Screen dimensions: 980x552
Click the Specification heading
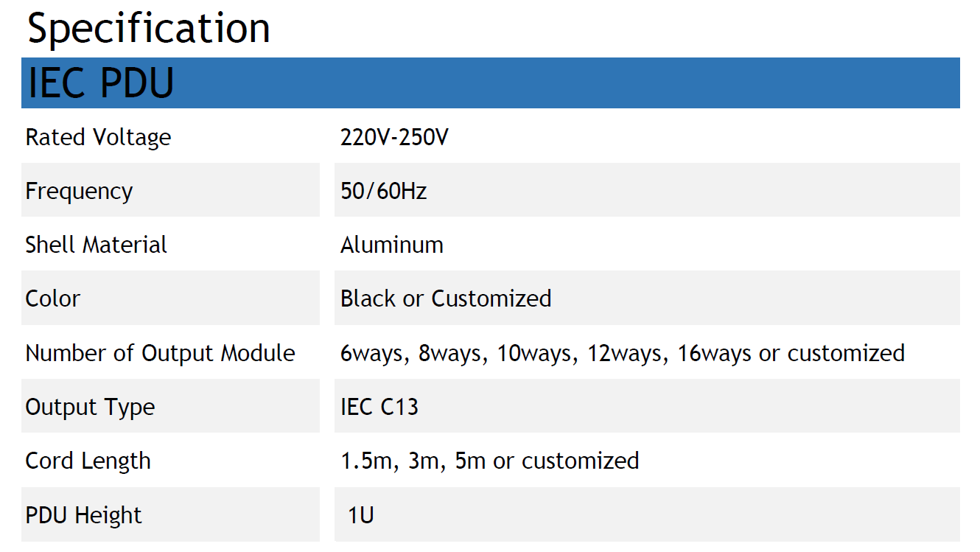[148, 29]
